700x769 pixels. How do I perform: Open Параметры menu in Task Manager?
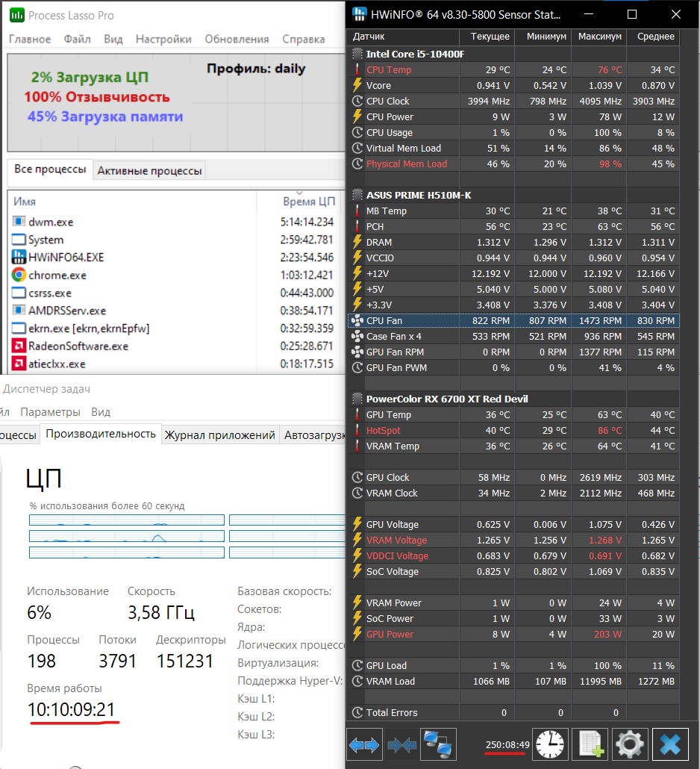50,412
